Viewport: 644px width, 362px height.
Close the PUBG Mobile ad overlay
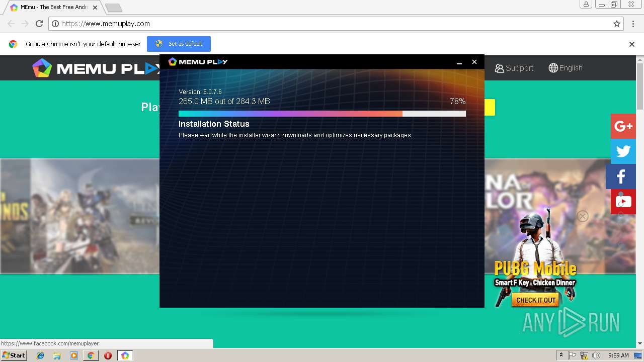(x=583, y=216)
